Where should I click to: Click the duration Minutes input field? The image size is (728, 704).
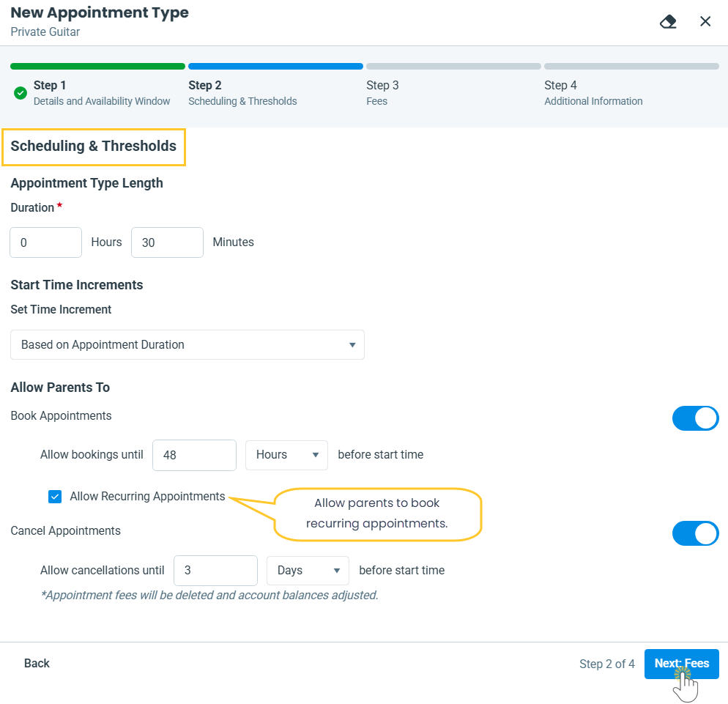tap(167, 242)
